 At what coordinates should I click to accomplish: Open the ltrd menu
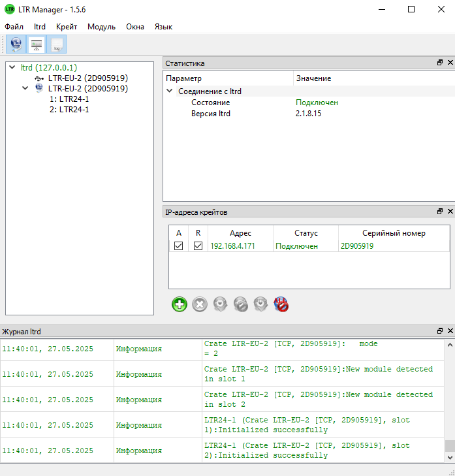point(40,27)
